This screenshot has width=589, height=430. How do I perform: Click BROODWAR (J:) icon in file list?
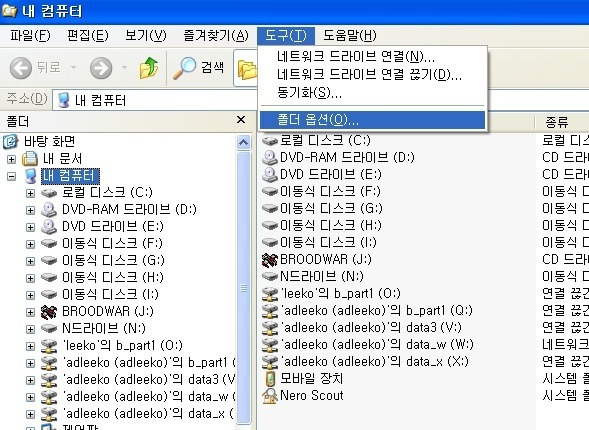click(269, 260)
